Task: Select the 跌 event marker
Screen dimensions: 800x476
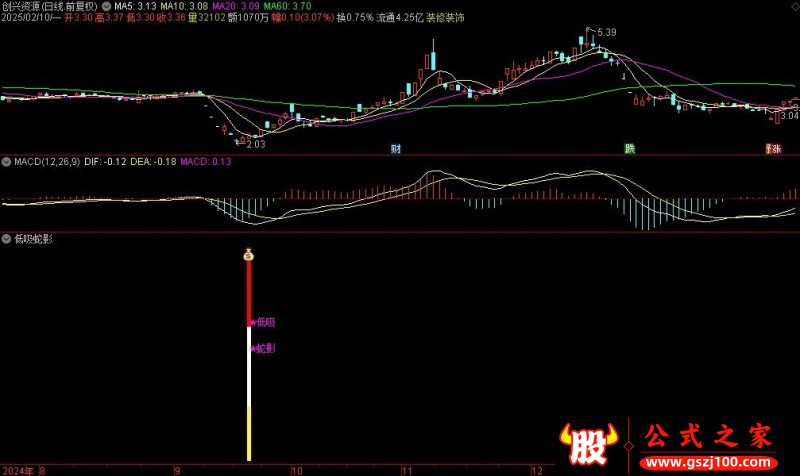Action: [630, 148]
